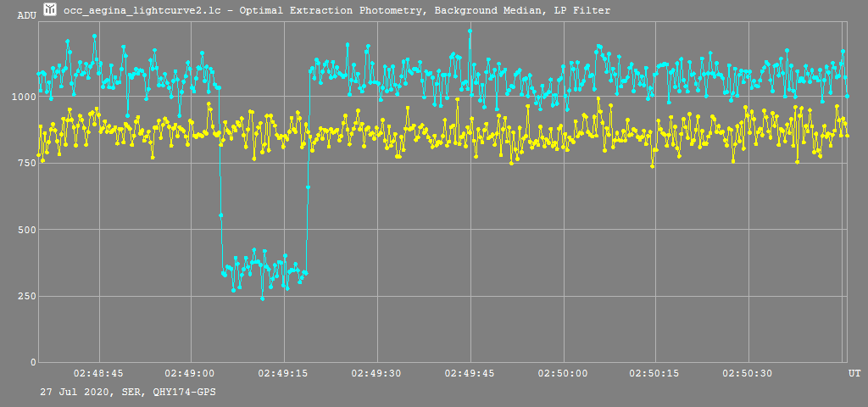
Task: Select the 02:50:00 time tick label
Action: pyautogui.click(x=563, y=373)
